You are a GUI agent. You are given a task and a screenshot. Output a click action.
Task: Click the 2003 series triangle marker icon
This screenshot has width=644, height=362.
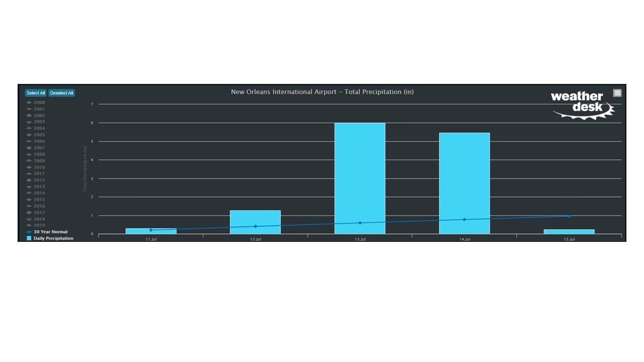click(29, 122)
